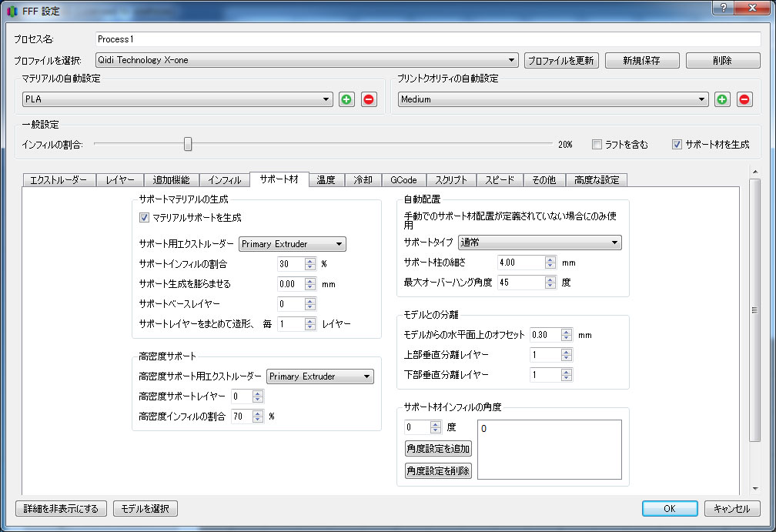This screenshot has width=776, height=532.
Task: Click the プロセス名 text field
Action: click(x=427, y=39)
